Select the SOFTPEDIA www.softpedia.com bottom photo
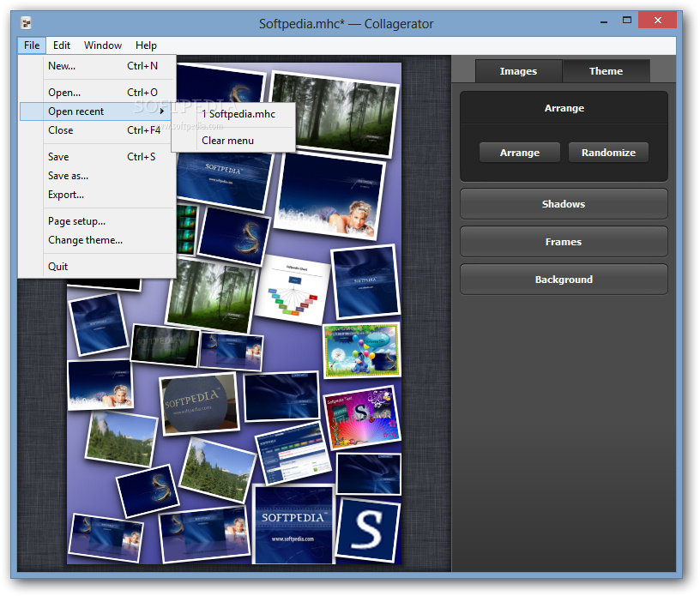 (293, 524)
